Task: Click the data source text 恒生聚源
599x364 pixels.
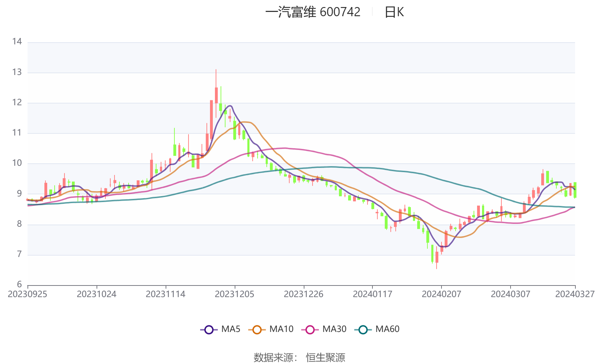Action: [x=326, y=358]
